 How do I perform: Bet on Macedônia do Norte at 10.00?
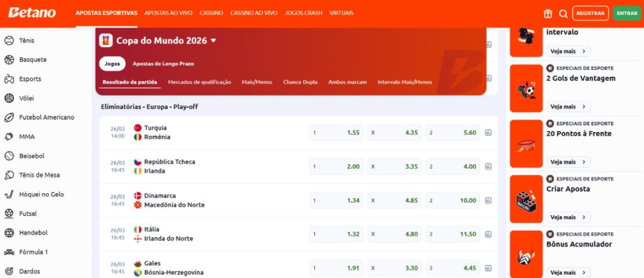(x=453, y=201)
